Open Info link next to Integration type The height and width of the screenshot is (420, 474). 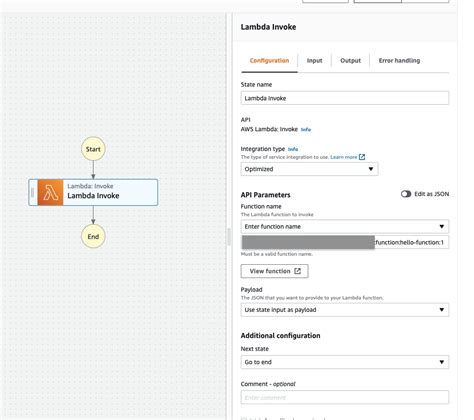tap(293, 149)
